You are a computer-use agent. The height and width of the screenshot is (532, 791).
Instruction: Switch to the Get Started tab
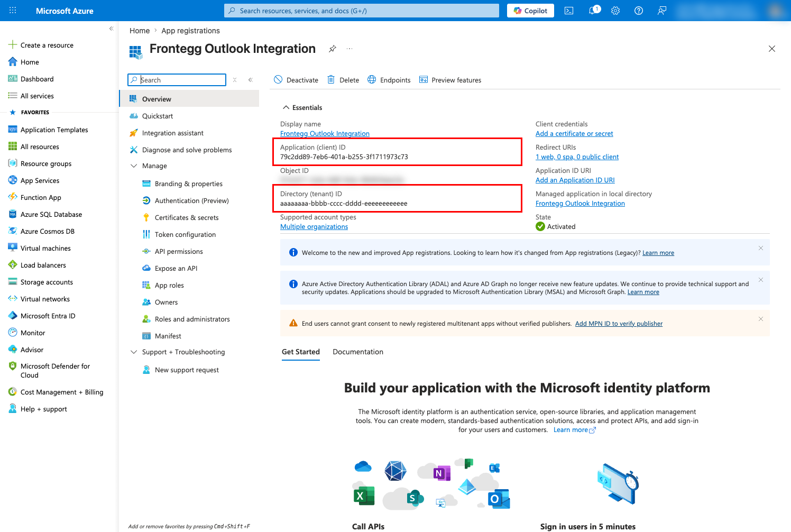pos(301,352)
